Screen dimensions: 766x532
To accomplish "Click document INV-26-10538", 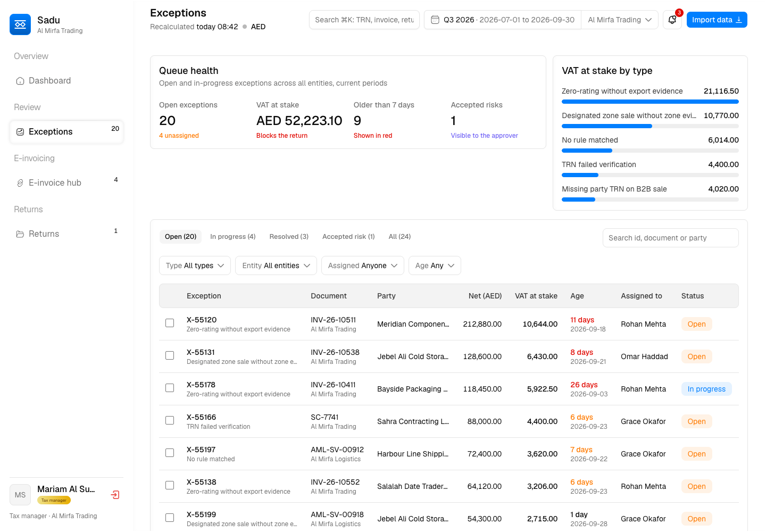I will coord(335,352).
